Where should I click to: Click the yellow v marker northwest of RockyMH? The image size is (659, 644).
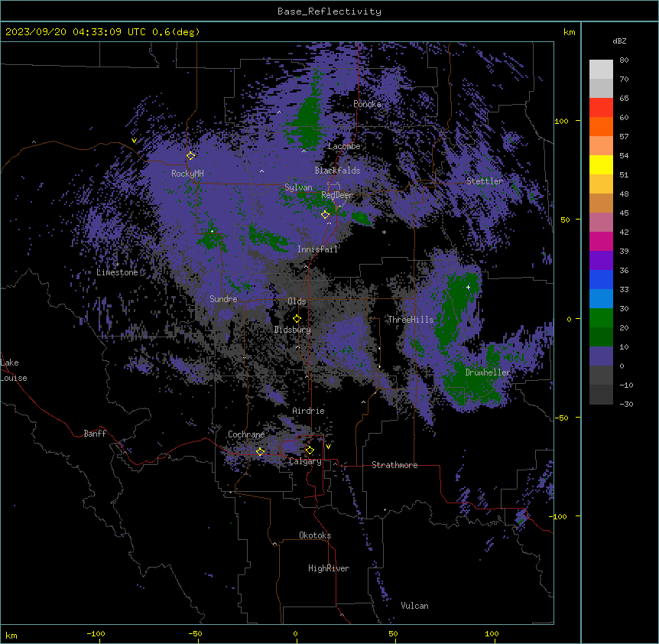pyautogui.click(x=134, y=141)
